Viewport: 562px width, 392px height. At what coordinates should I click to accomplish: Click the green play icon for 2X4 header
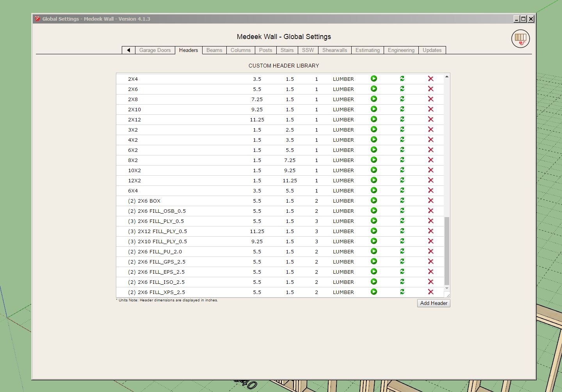[373, 79]
